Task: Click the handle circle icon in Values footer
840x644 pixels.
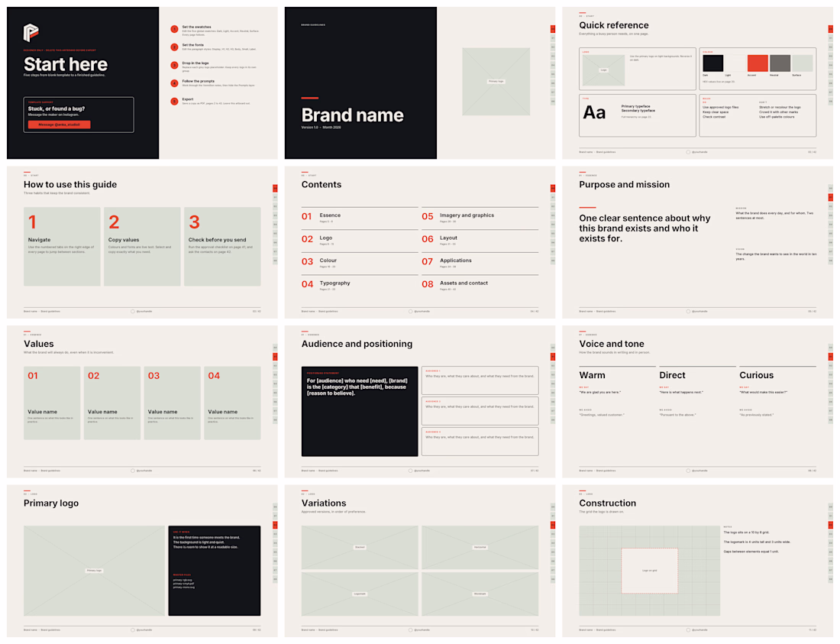Action: tap(133, 471)
